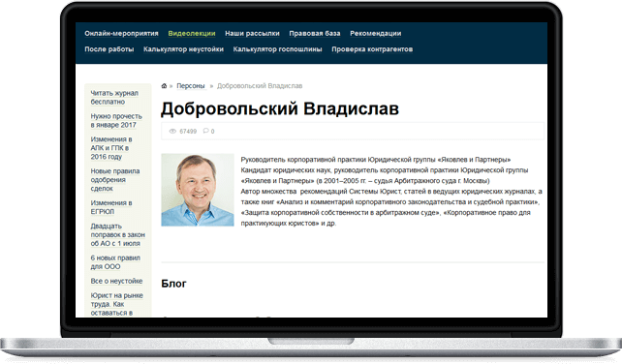Launch Калькулятор неустойки tool
The image size is (622, 364).
point(183,49)
